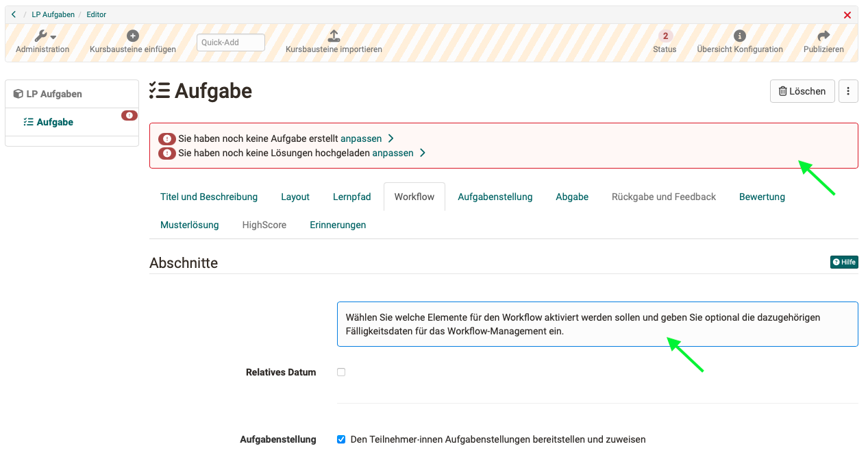The height and width of the screenshot is (455, 868).
Task: Open the three-dot more actions menu
Action: pyautogui.click(x=848, y=91)
